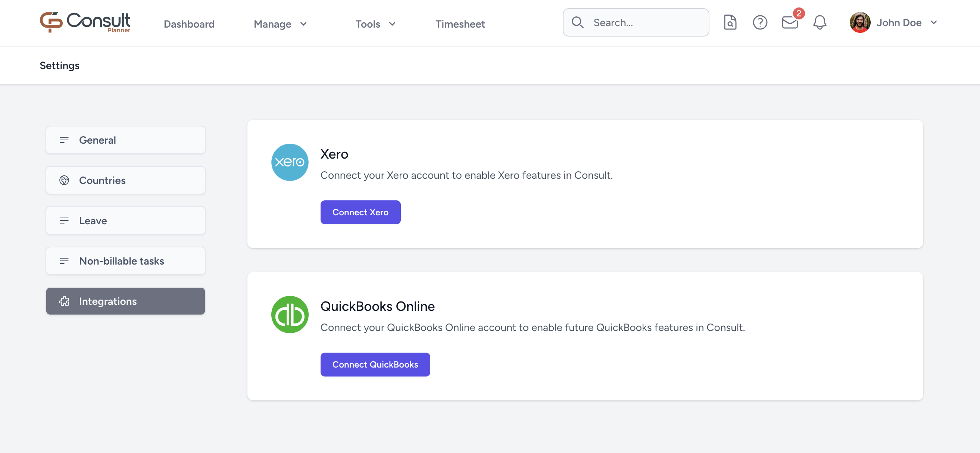Click the Xero connection description text
The width and height of the screenshot is (980, 453).
point(466,175)
